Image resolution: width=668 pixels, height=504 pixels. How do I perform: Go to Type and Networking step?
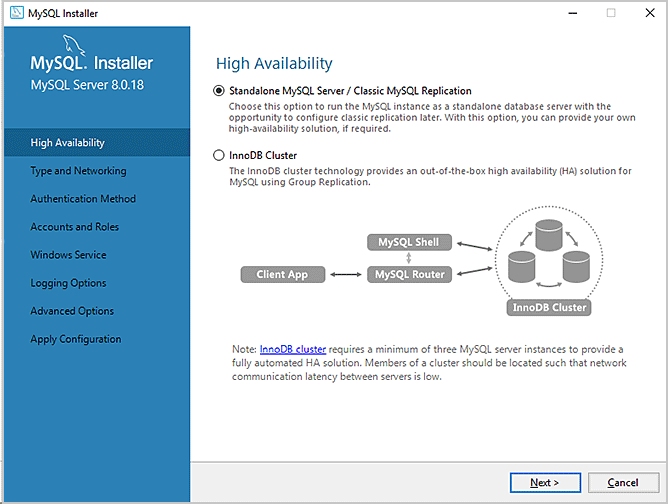point(78,171)
